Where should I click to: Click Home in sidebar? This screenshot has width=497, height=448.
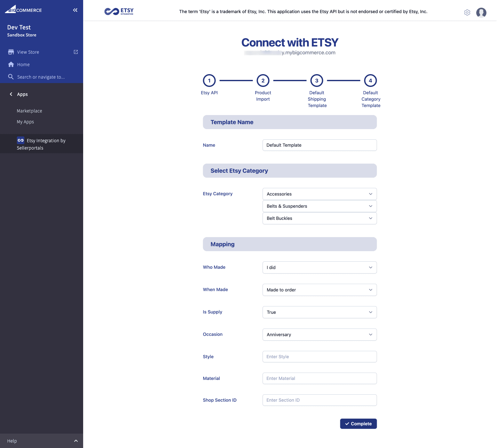coord(23,65)
